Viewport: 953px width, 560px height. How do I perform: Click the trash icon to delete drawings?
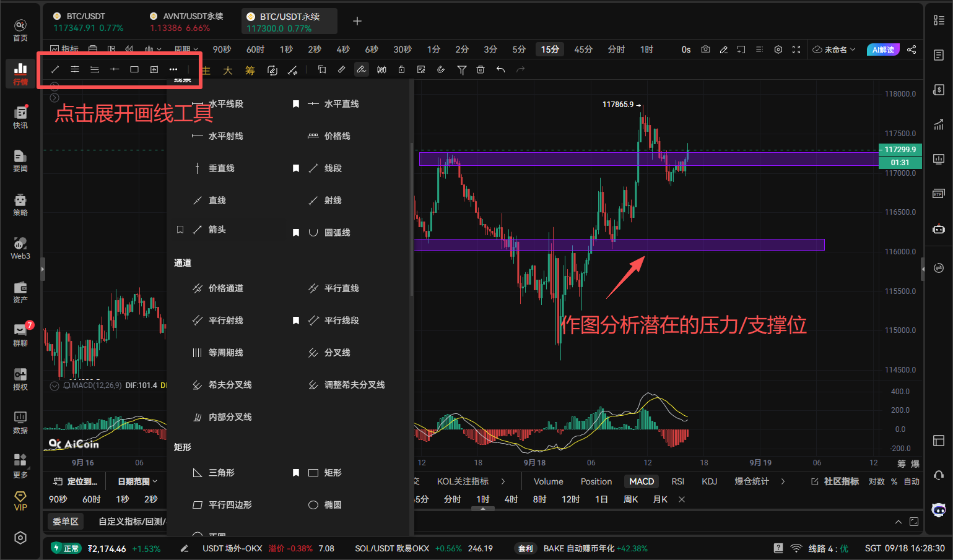click(481, 70)
